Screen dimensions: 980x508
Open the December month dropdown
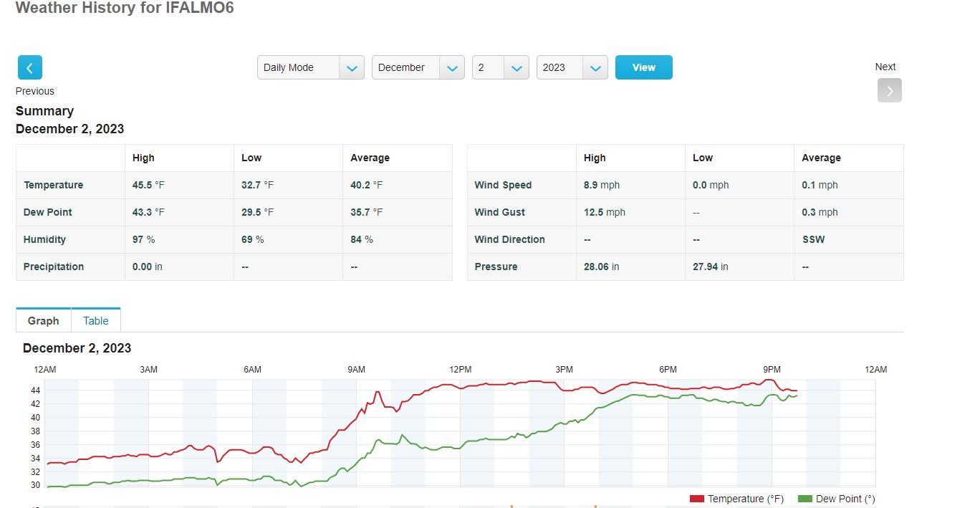coord(418,67)
